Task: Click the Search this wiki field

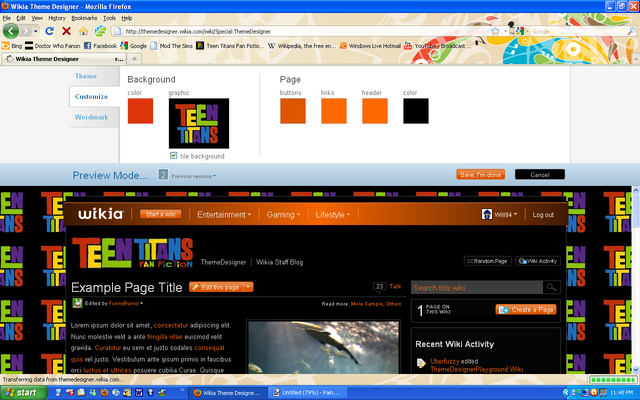Action: point(477,287)
